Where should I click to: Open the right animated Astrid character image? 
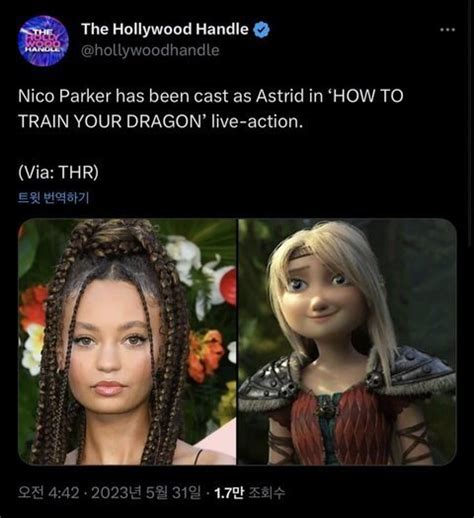[x=347, y=342]
